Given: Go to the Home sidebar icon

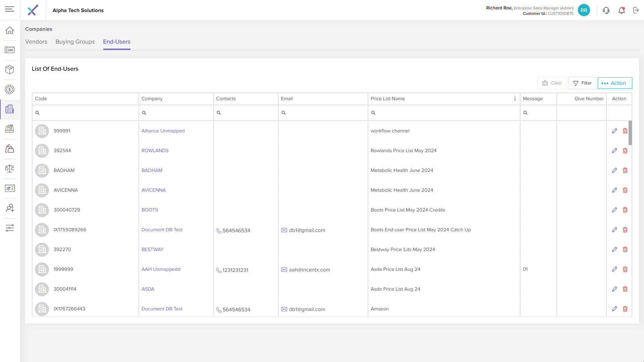Looking at the screenshot, I should 10,30.
